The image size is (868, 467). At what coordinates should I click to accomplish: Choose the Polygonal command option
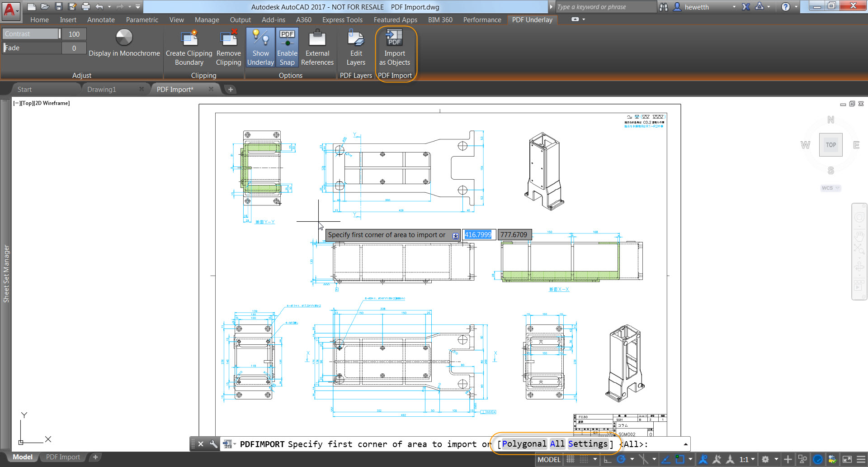(524, 444)
